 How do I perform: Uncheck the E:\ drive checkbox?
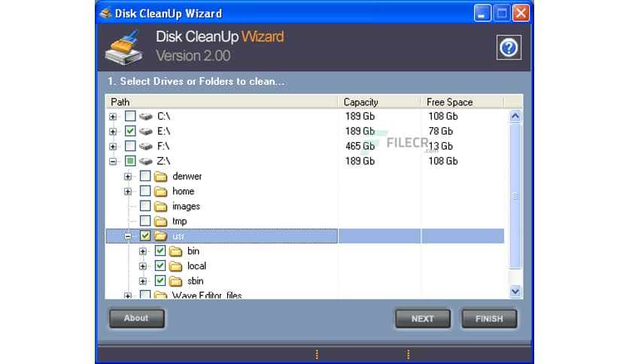(x=130, y=131)
